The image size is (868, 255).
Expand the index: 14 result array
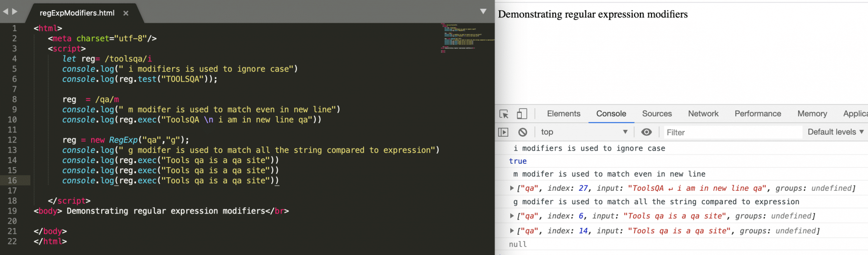pyautogui.click(x=512, y=231)
